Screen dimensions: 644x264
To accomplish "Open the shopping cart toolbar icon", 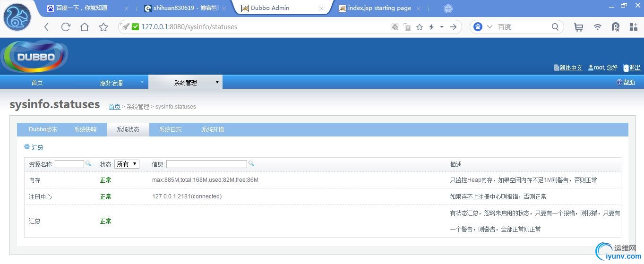I will [x=578, y=27].
